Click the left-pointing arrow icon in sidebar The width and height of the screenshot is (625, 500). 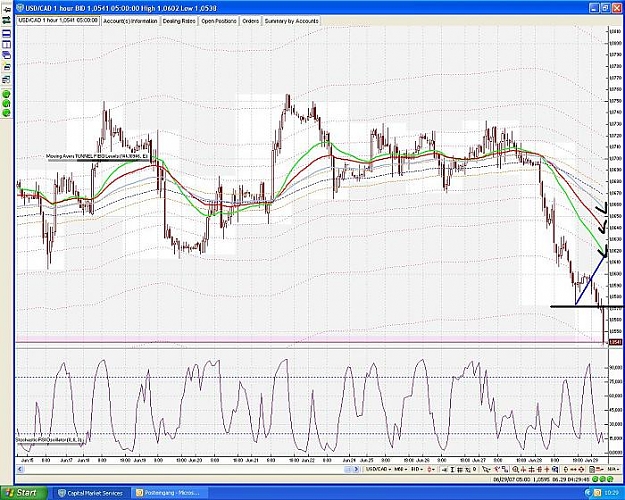6,10
